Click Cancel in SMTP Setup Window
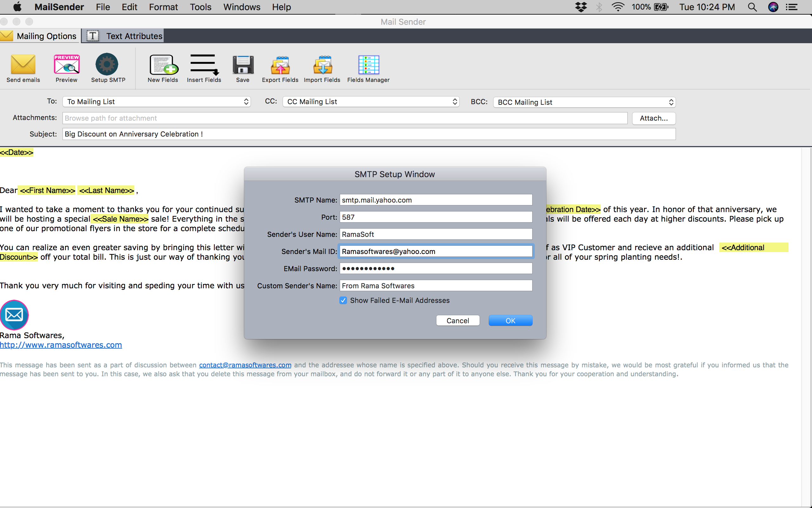Image resolution: width=812 pixels, height=508 pixels. coord(458,321)
